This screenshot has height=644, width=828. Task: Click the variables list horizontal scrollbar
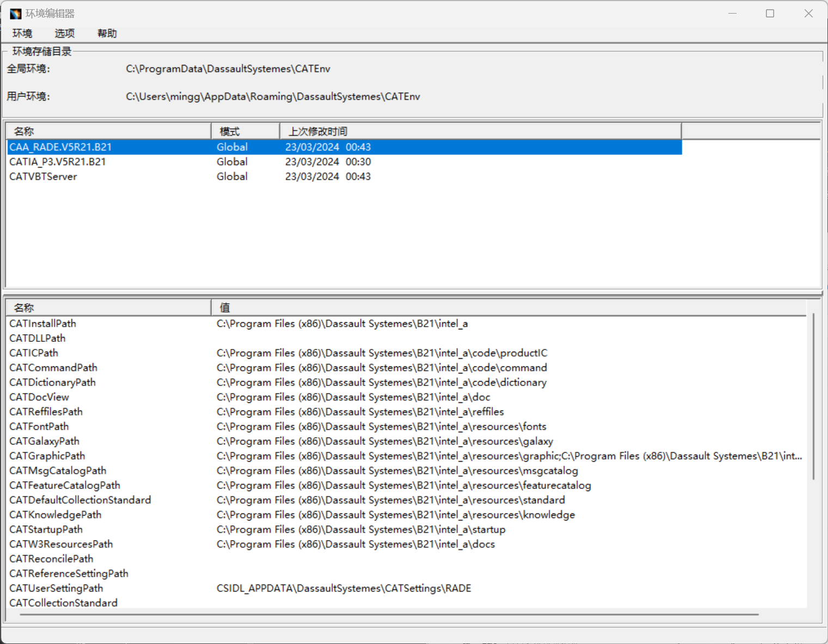(x=389, y=614)
